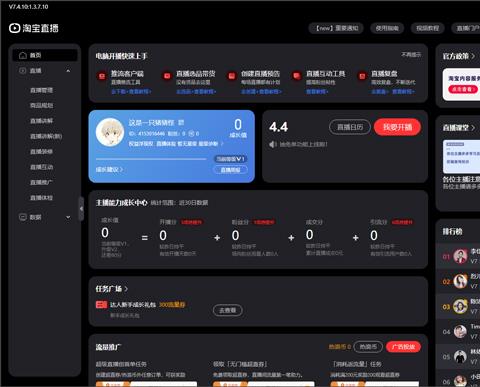Collapse the sidebar using the edge arrow handle

coord(81,209)
